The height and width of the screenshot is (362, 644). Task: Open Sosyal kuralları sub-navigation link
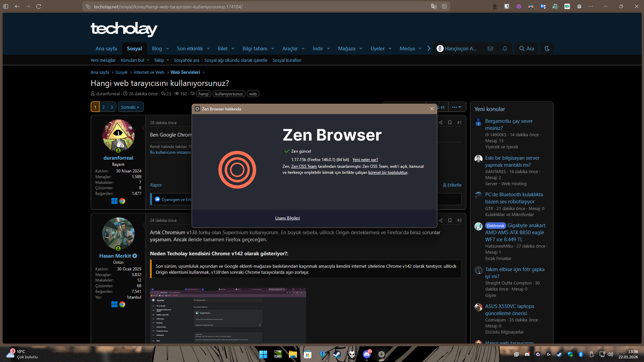click(x=287, y=60)
